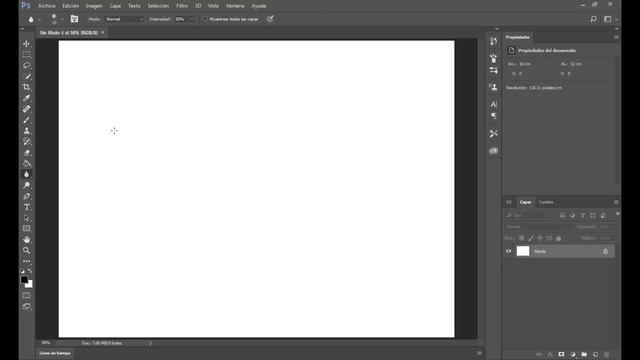Toggle lock image pixels
The height and width of the screenshot is (360, 640).
pos(531,238)
